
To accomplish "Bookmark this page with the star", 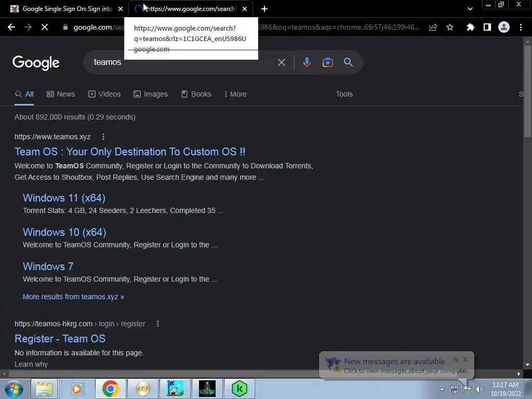I will [450, 27].
